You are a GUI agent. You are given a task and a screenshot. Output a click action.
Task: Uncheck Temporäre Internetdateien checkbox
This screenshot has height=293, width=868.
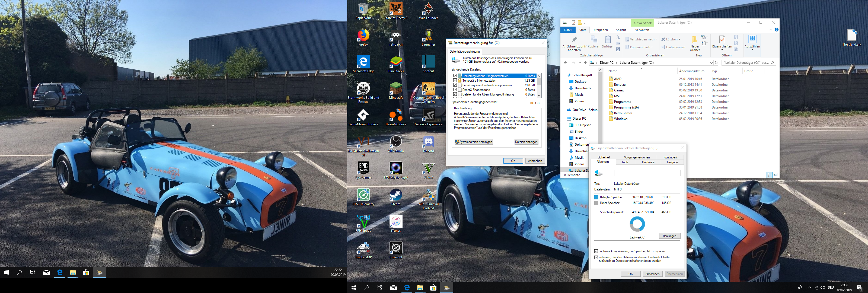click(x=455, y=81)
